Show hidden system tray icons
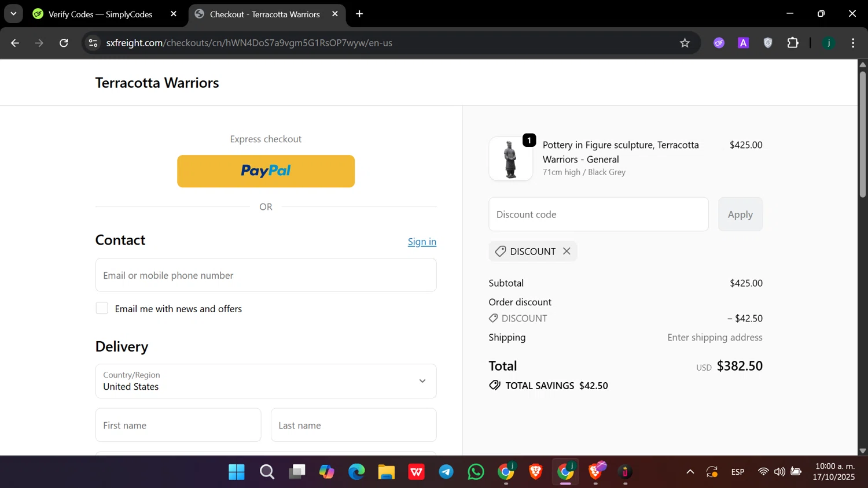 tap(690, 472)
